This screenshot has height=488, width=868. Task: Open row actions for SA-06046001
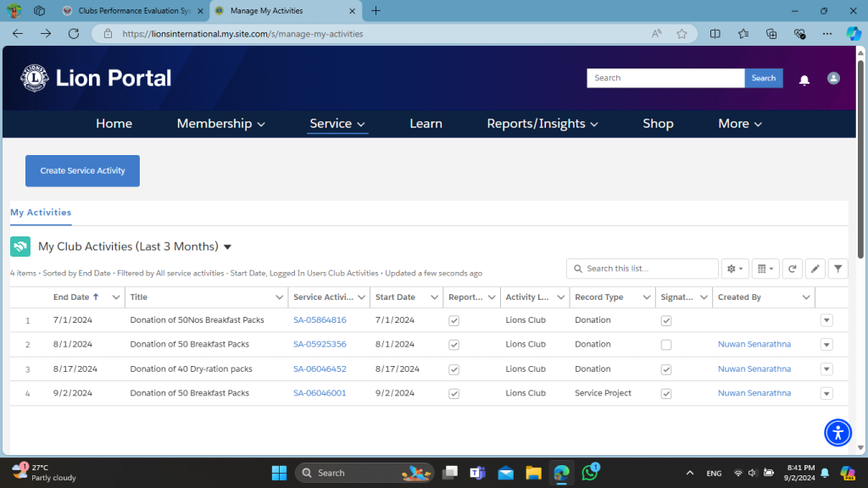coord(826,393)
